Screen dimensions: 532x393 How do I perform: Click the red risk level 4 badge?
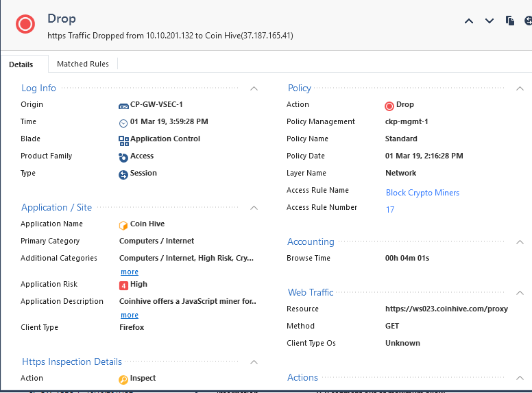click(123, 286)
